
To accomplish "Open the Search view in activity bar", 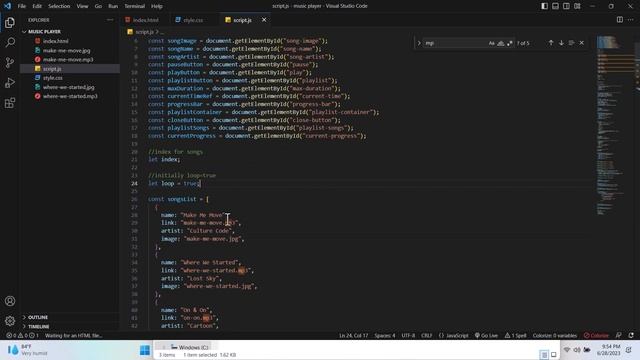I will [10, 42].
